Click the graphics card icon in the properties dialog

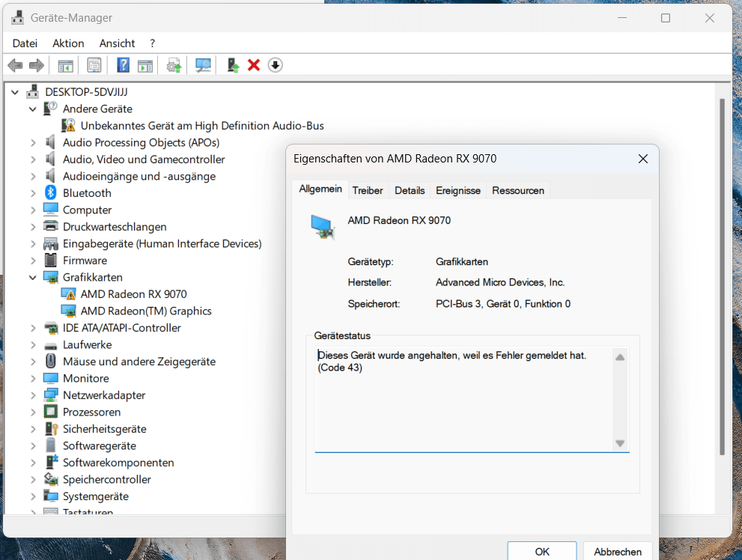tap(323, 227)
